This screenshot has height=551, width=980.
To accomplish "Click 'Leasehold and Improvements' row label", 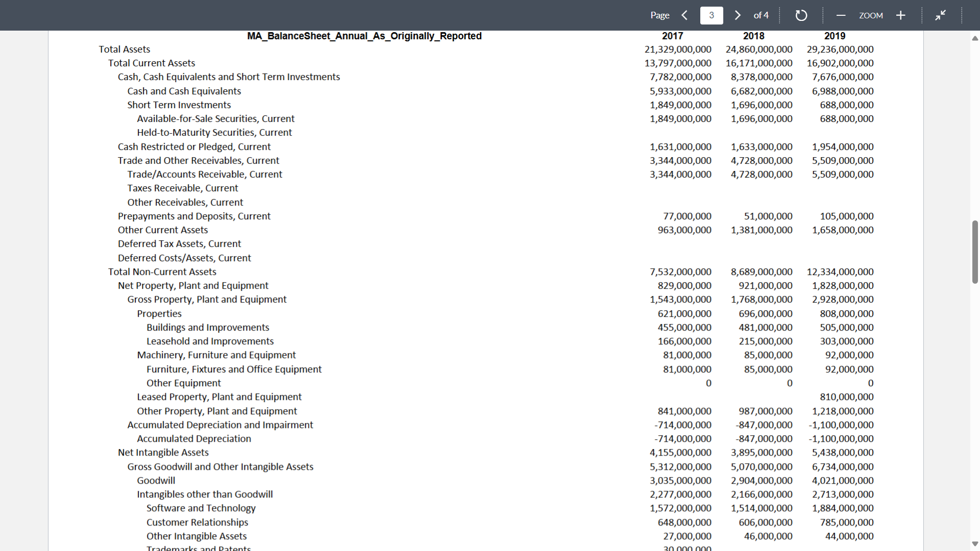I will pos(210,341).
